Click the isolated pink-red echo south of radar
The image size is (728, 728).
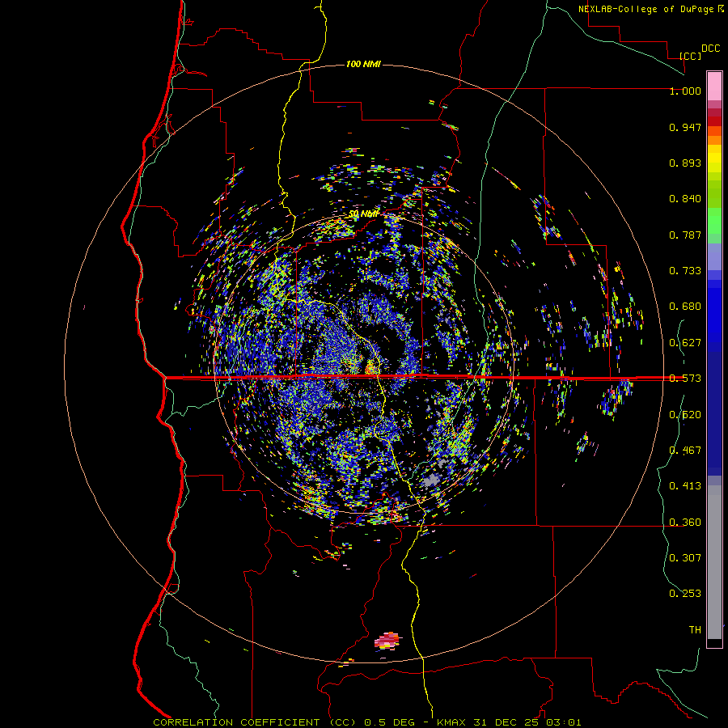[x=387, y=641]
